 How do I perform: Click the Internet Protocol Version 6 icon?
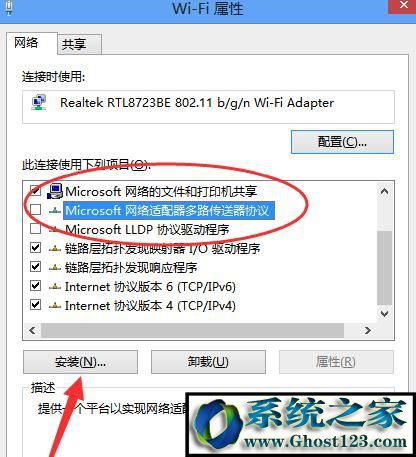(x=55, y=287)
